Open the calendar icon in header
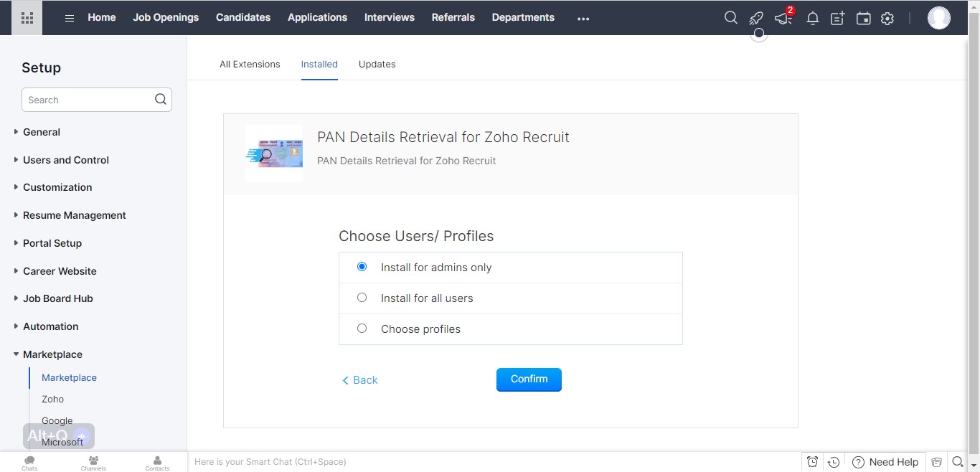Screen dimensions: 980x472 point(864,19)
